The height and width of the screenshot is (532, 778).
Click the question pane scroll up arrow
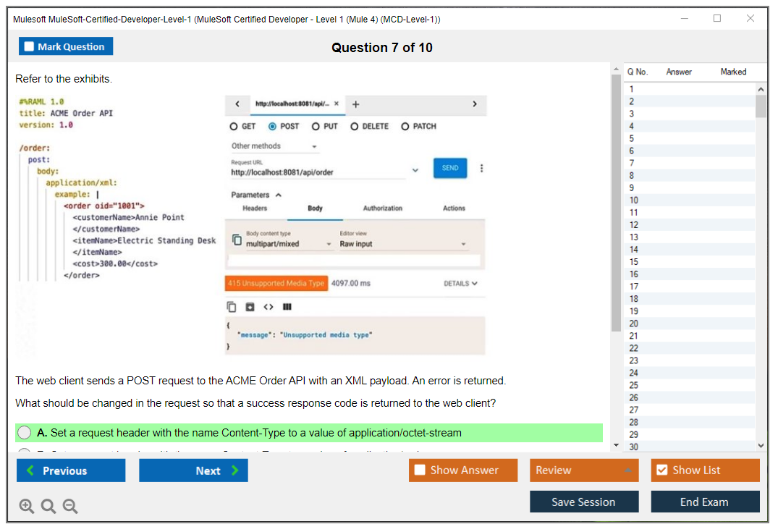click(616, 69)
